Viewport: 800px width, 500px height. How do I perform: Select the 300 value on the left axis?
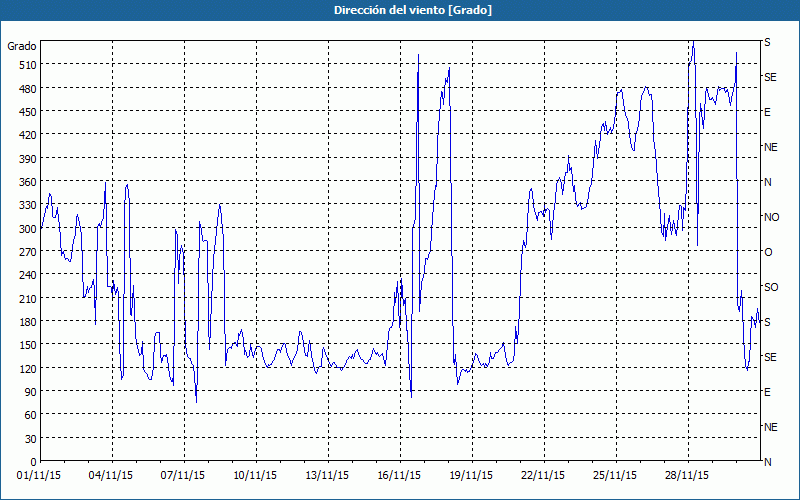pyautogui.click(x=27, y=229)
